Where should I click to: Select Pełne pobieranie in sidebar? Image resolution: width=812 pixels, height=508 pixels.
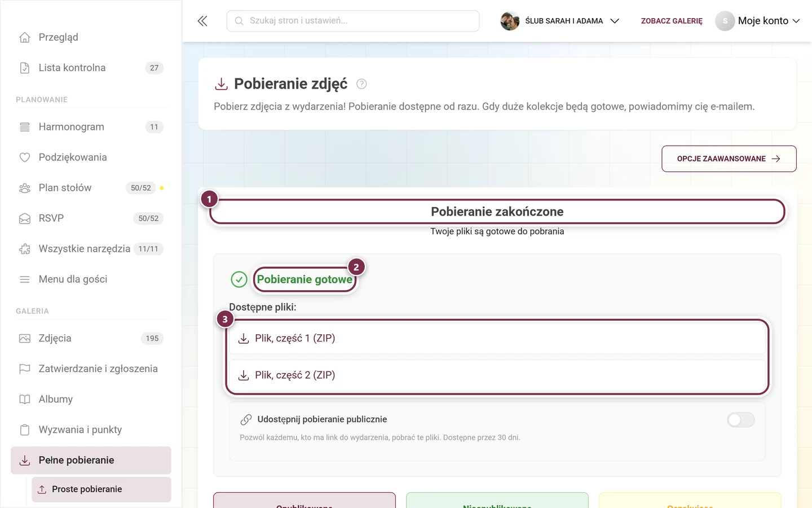(x=91, y=461)
